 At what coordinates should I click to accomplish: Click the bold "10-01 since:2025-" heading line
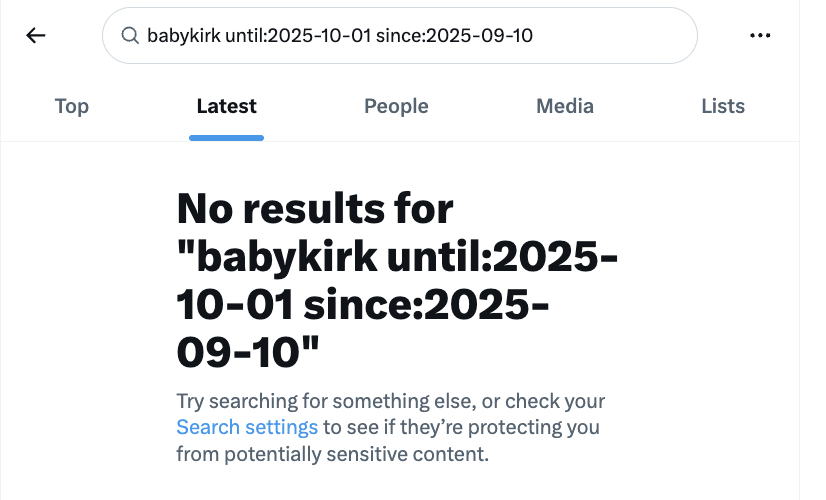(x=364, y=303)
